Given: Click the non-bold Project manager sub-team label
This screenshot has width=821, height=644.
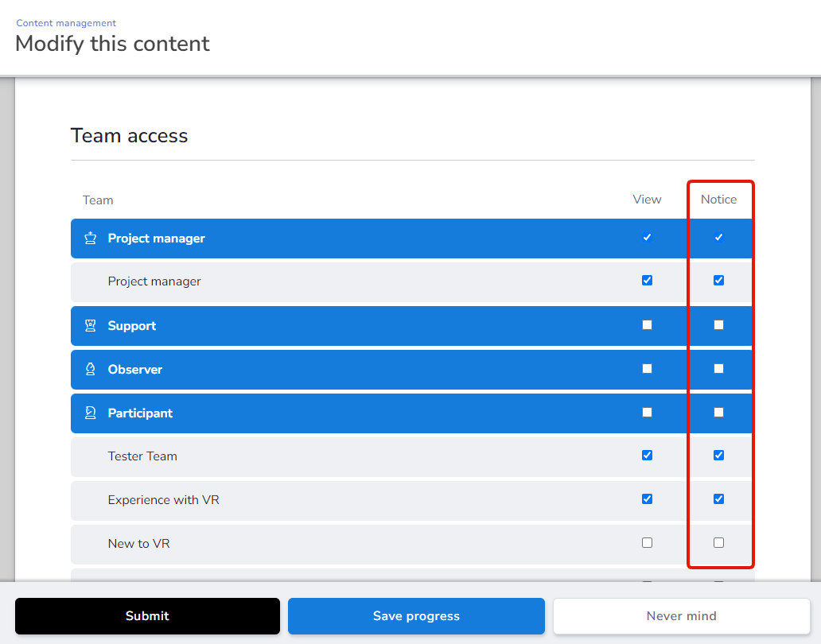Looking at the screenshot, I should (154, 281).
